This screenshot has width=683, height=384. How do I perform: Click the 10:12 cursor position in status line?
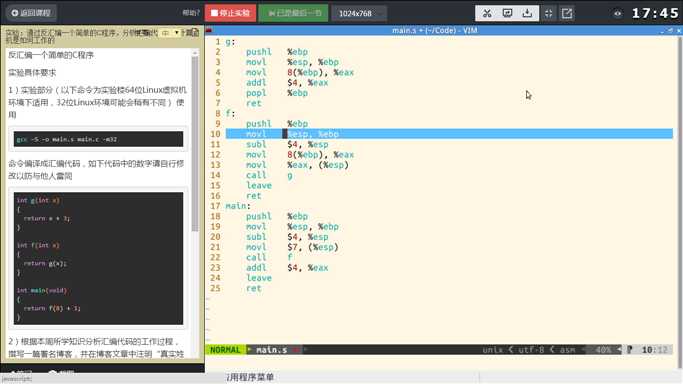pos(655,350)
